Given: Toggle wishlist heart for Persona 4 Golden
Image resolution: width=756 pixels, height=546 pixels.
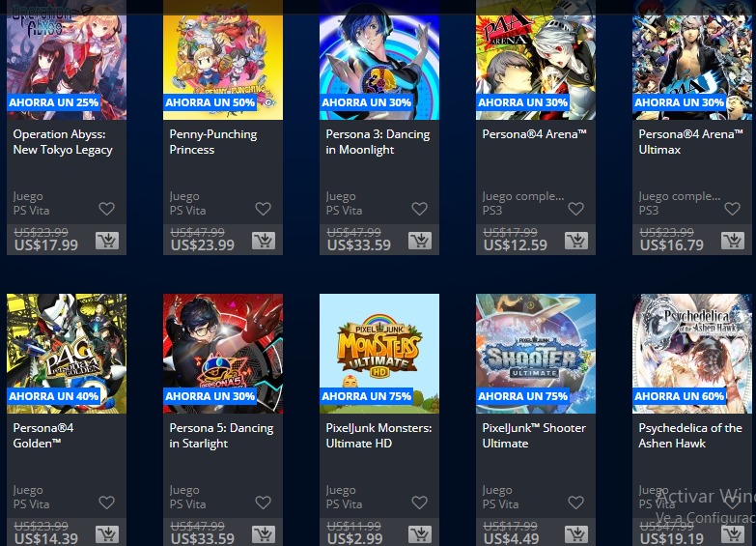Looking at the screenshot, I should click(x=106, y=503).
